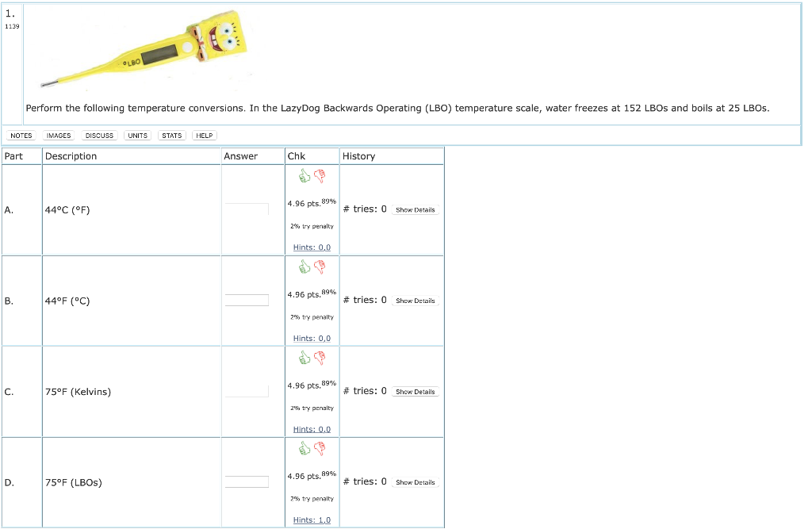Viewport: 812px width, 529px height.
Task: Click the thumbs-up icon for part C
Action: click(x=304, y=358)
